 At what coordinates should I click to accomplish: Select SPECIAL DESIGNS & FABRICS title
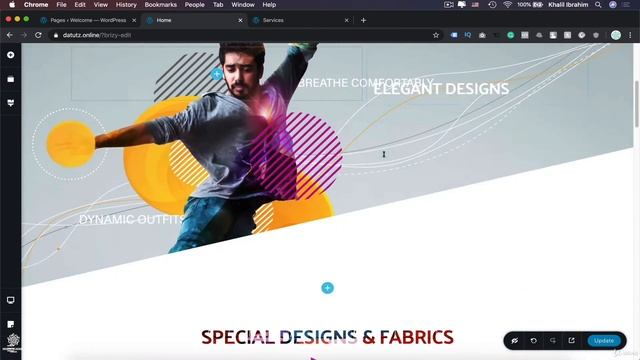[x=327, y=337]
